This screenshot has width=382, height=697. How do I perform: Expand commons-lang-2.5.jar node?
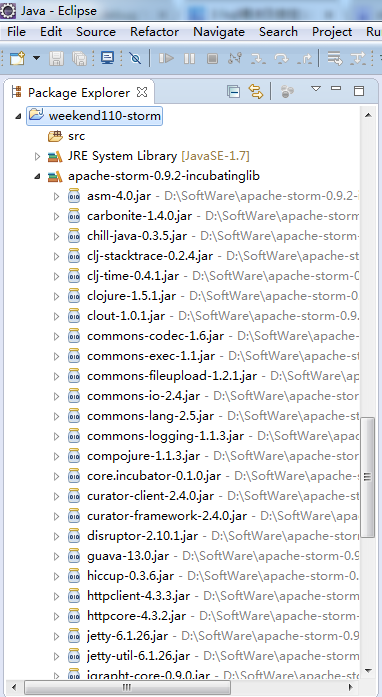56,416
